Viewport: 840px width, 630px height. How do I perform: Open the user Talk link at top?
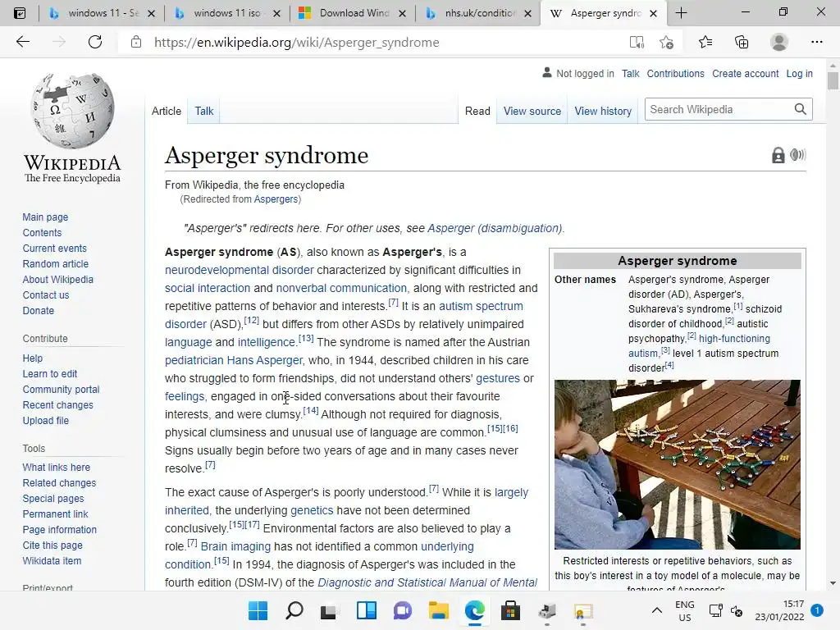[631, 73]
